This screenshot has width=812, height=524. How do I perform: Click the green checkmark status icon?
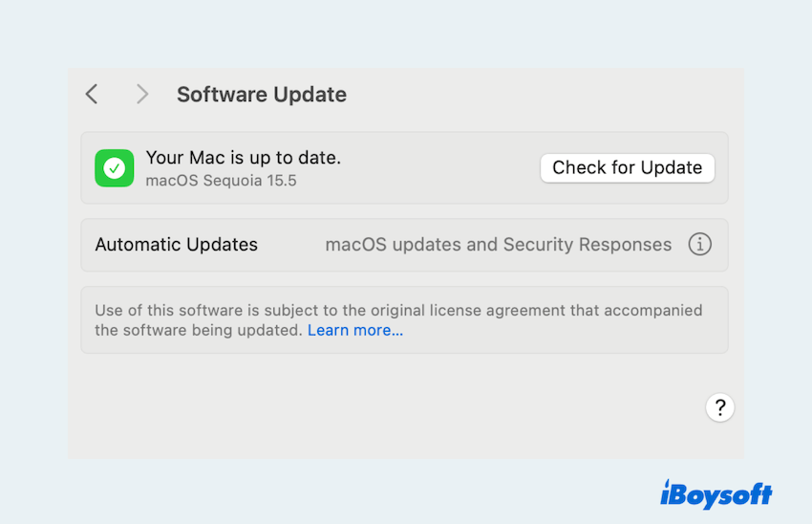tap(114, 168)
